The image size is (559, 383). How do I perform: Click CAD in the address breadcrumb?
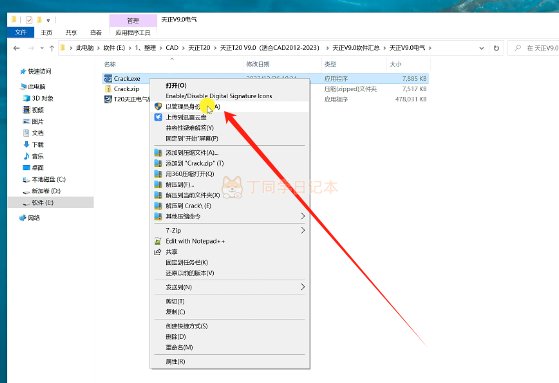click(x=172, y=47)
